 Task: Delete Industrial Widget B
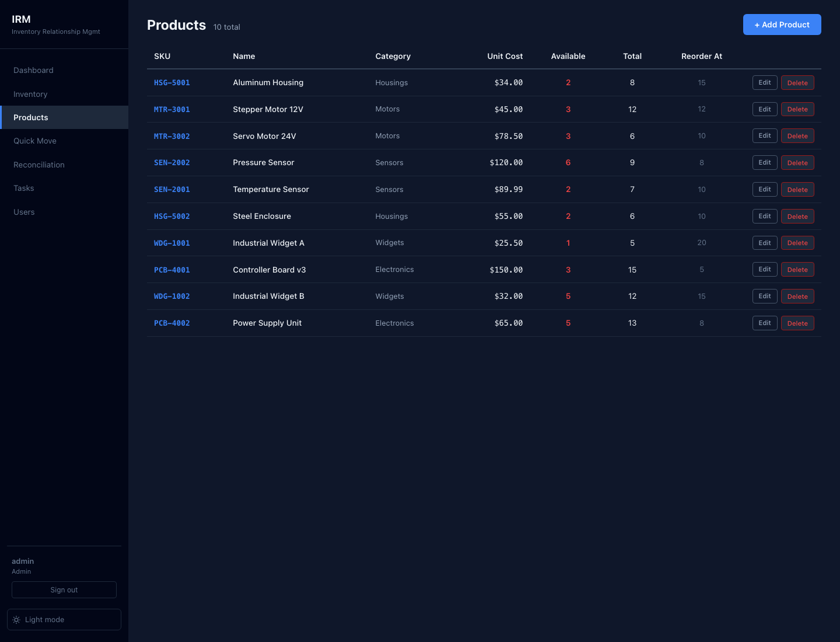[797, 296]
